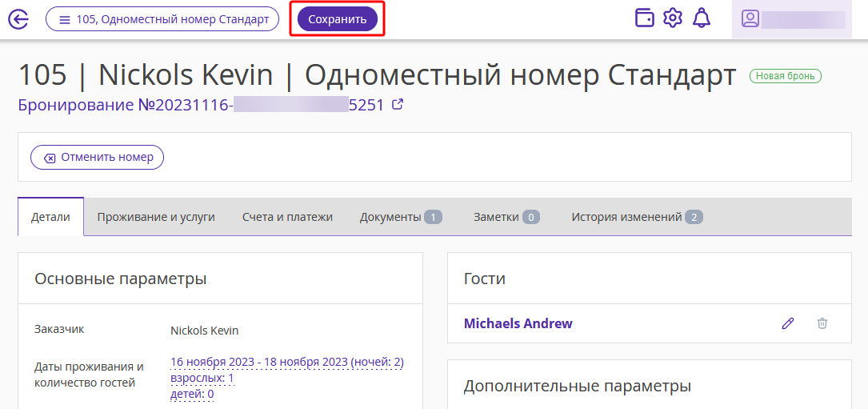Click the Сохранить button

coord(337,19)
